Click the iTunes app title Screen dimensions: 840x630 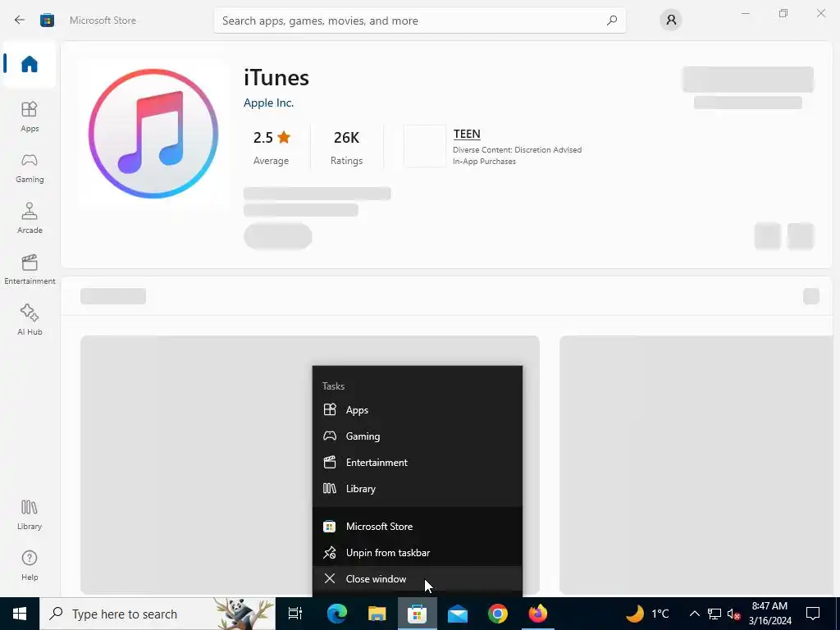[x=276, y=78]
